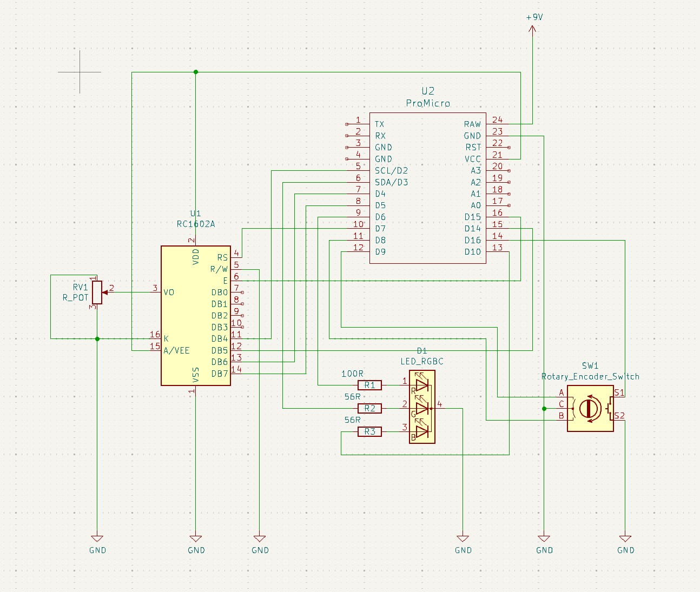Click the junction dot at encoder pin C
This screenshot has height=592, width=700.
point(544,409)
